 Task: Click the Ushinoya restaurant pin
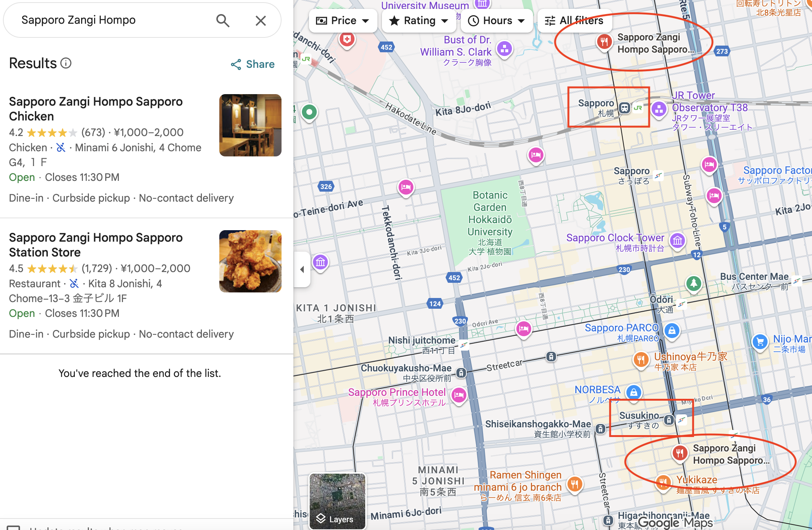641,359
